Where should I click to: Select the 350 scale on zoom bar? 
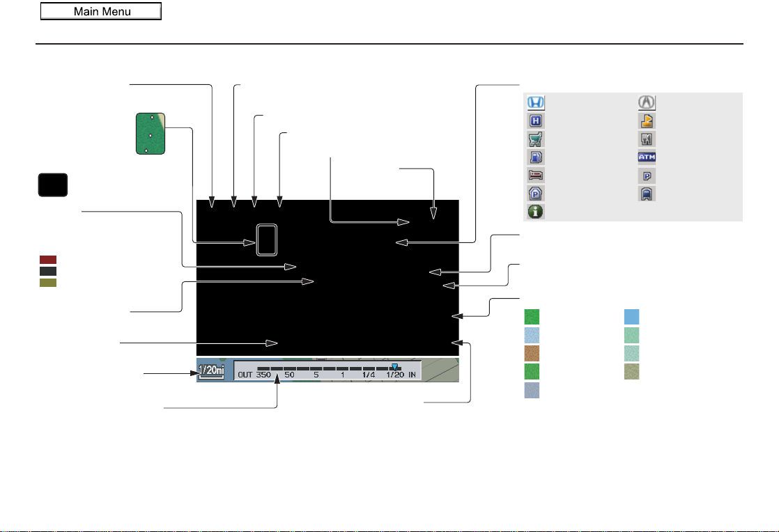coord(263,375)
